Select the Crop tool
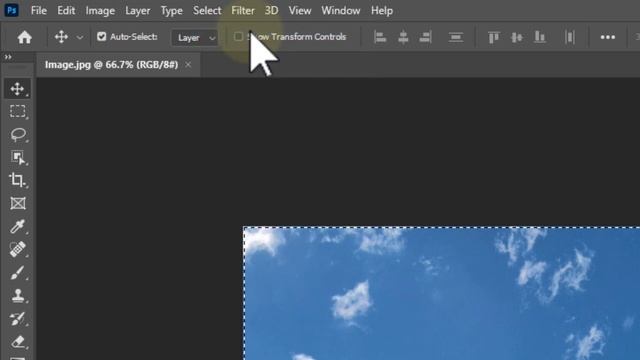Image resolution: width=640 pixels, height=360 pixels. (x=18, y=180)
